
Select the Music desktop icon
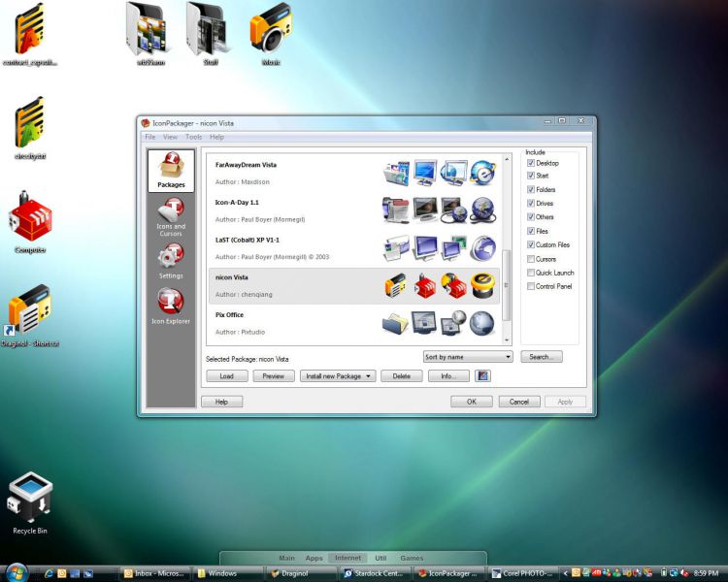coord(271,34)
